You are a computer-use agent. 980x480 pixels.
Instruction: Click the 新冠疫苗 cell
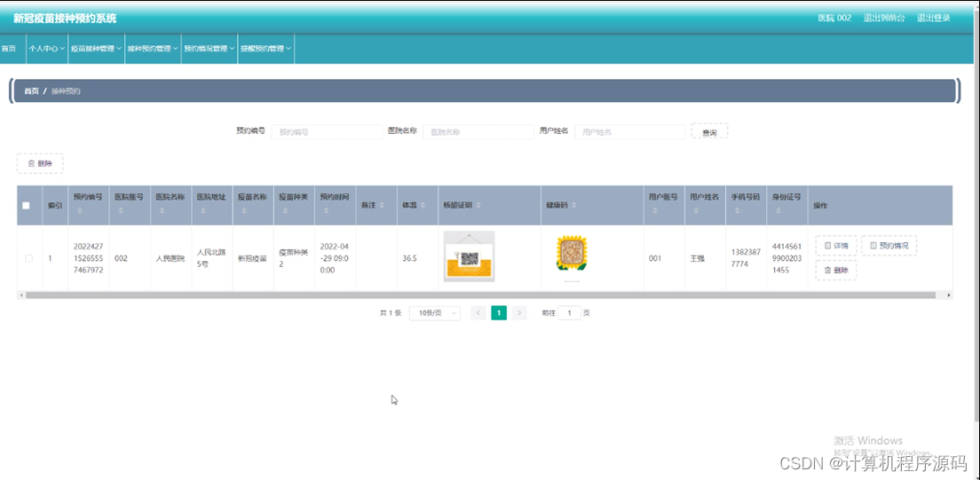(252, 258)
